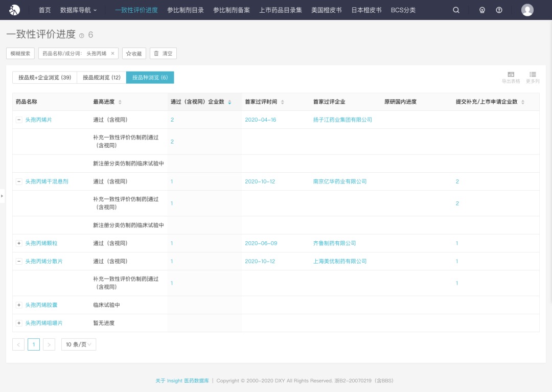Image resolution: width=552 pixels, height=392 pixels.
Task: Click the 药品名称/成分词 头孢丙烯 filter tag
Action: (78, 54)
